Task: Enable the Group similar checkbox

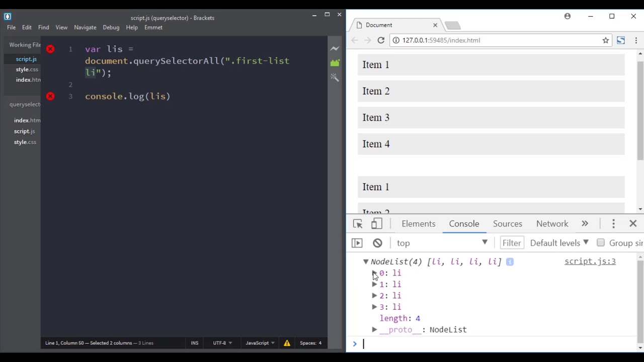Action: (601, 243)
